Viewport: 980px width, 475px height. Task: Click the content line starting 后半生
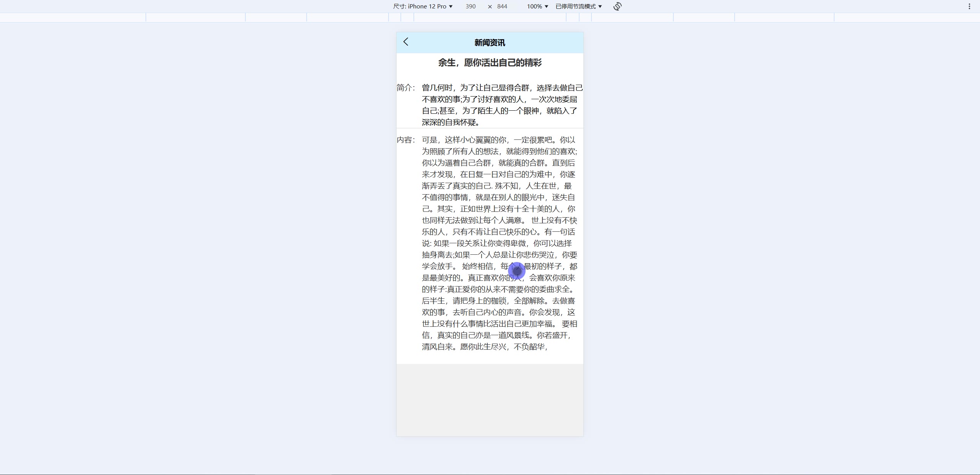(x=498, y=301)
